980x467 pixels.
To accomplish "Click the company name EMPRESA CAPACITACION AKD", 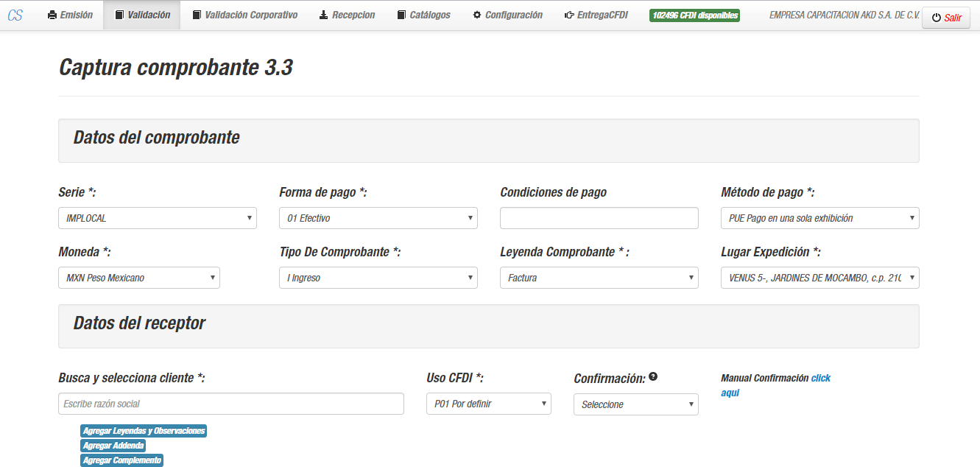I will [845, 15].
